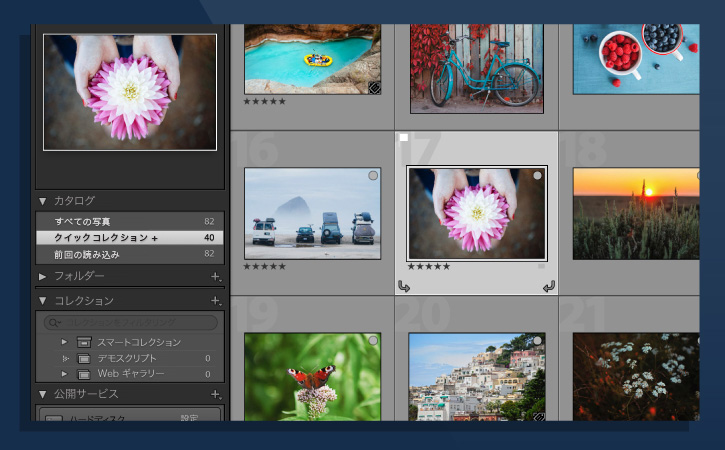
Task: Click the コレクション filter search field
Action: [130, 322]
